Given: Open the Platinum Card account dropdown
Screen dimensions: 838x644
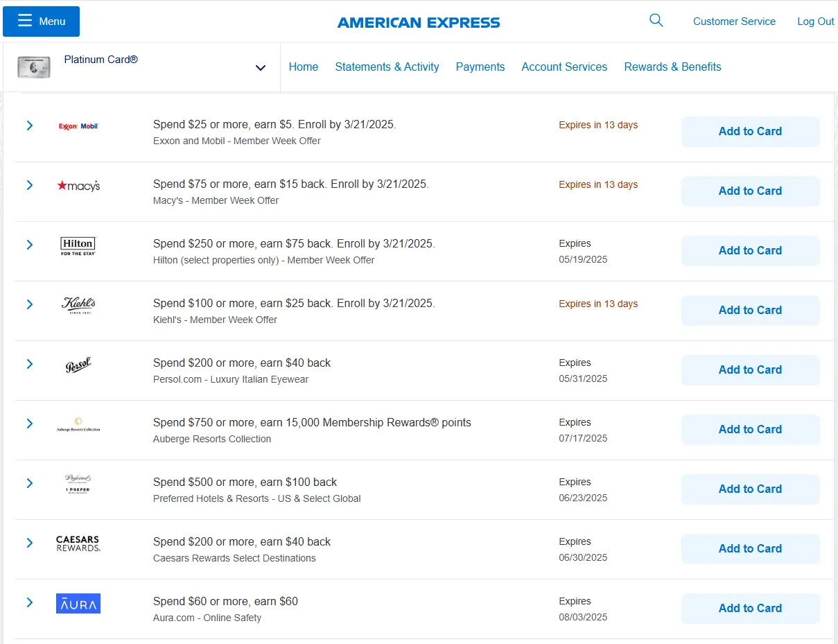Looking at the screenshot, I should [x=261, y=67].
